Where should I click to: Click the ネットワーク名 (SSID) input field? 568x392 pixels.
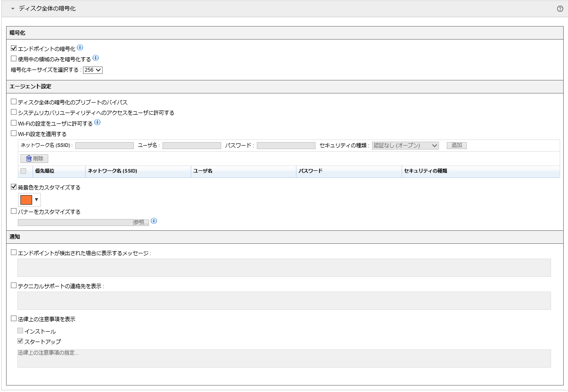pos(104,146)
